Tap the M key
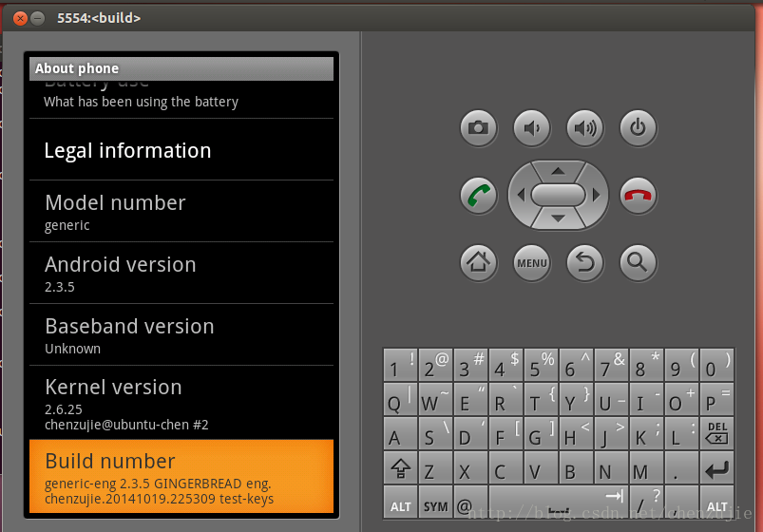 pyautogui.click(x=646, y=467)
